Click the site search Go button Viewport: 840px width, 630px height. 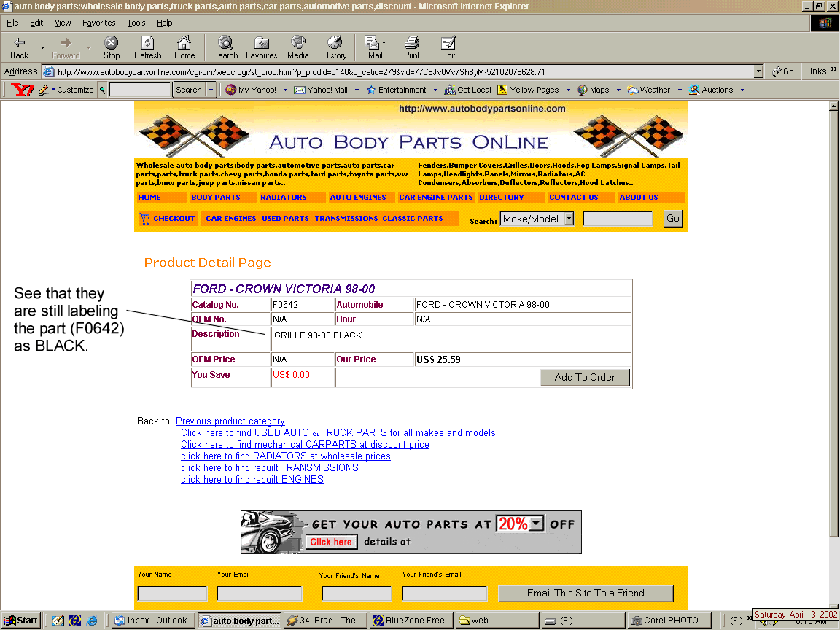(673, 219)
